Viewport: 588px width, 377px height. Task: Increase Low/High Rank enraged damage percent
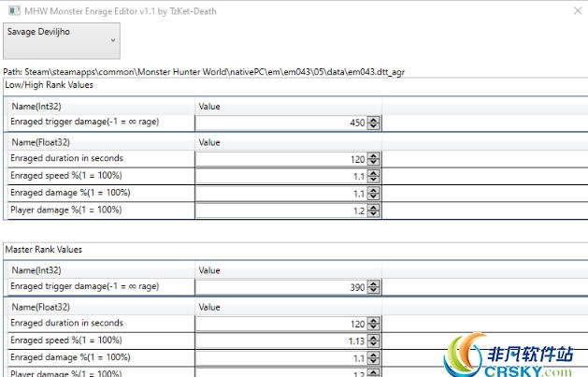pyautogui.click(x=374, y=189)
